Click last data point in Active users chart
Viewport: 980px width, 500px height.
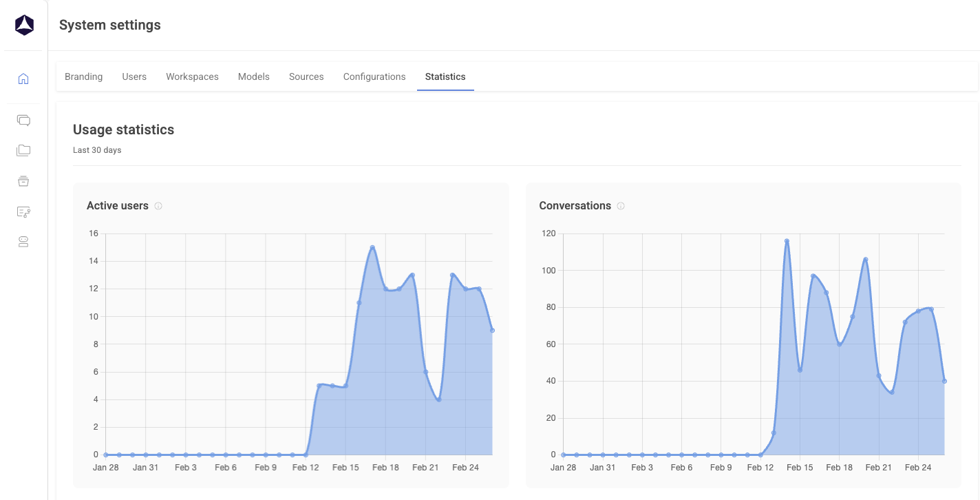[492, 331]
